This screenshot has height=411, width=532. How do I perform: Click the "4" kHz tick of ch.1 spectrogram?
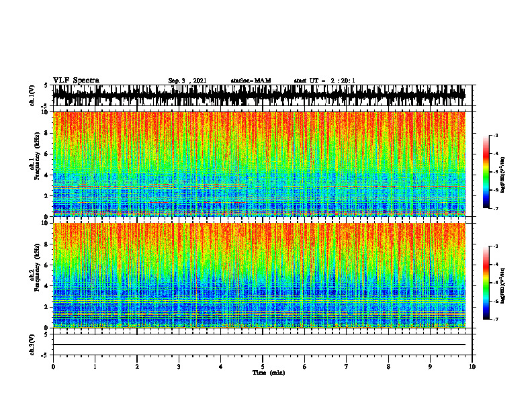[x=47, y=175]
